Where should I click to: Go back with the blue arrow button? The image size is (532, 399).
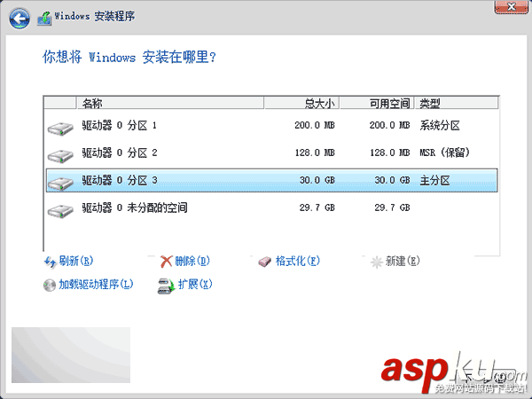(20, 18)
